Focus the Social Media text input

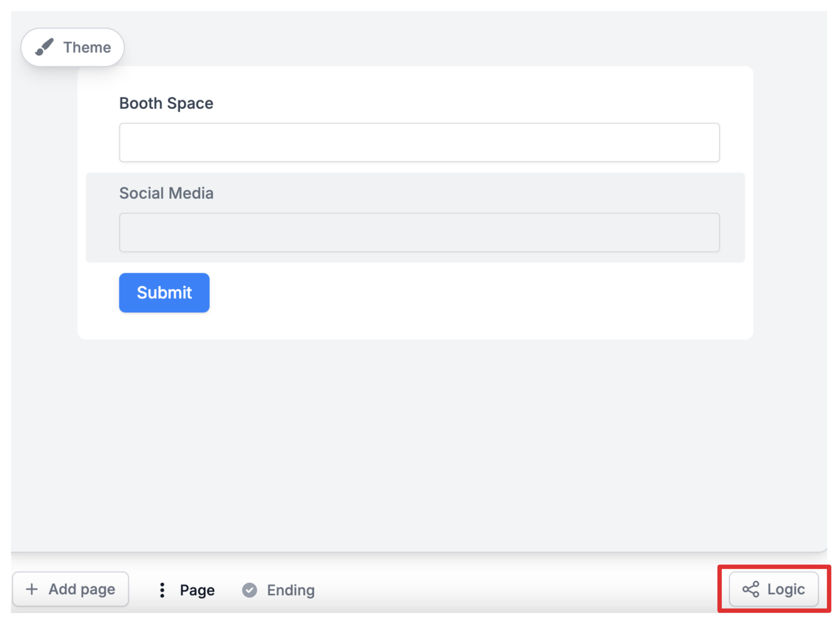(419, 232)
